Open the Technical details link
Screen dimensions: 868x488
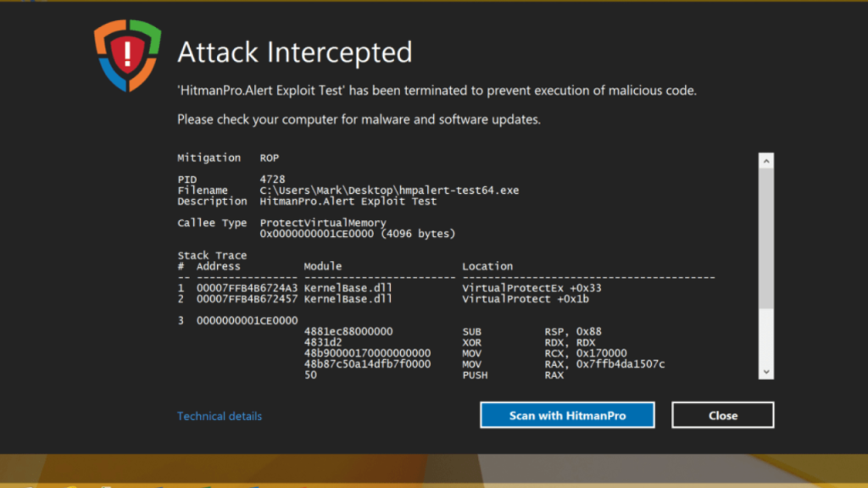pyautogui.click(x=220, y=416)
